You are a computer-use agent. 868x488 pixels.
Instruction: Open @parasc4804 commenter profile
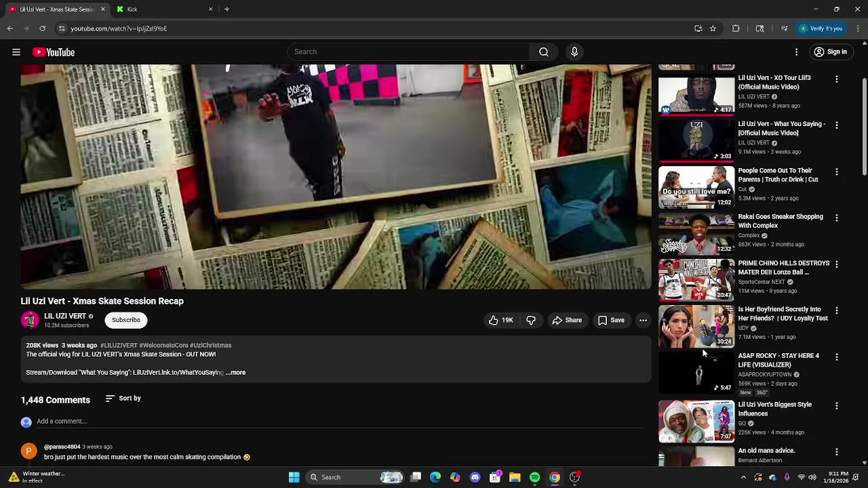[62, 447]
